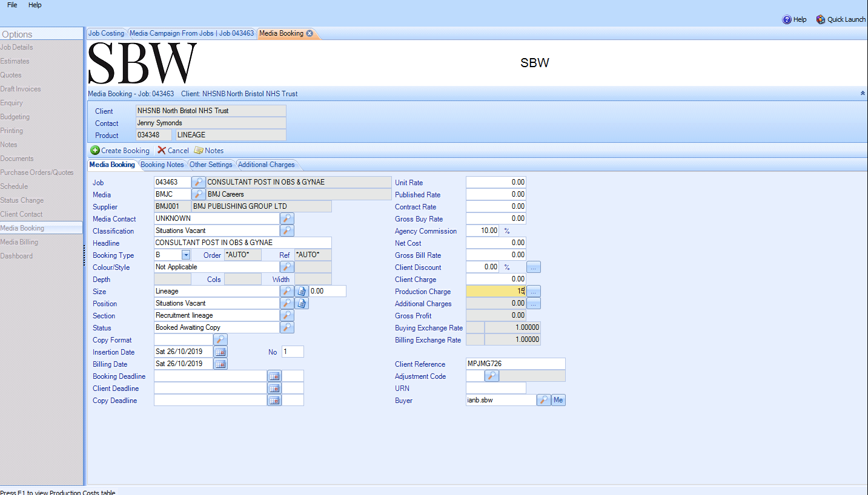The image size is (868, 495).
Task: Open the Job lookup magnifier
Action: coord(199,182)
